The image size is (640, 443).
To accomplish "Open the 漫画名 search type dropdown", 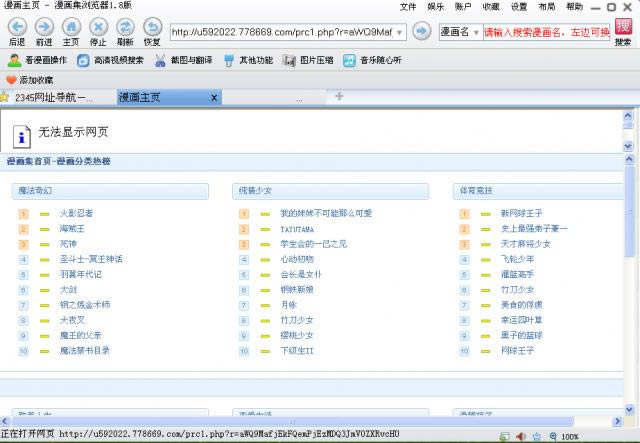I will (x=460, y=32).
